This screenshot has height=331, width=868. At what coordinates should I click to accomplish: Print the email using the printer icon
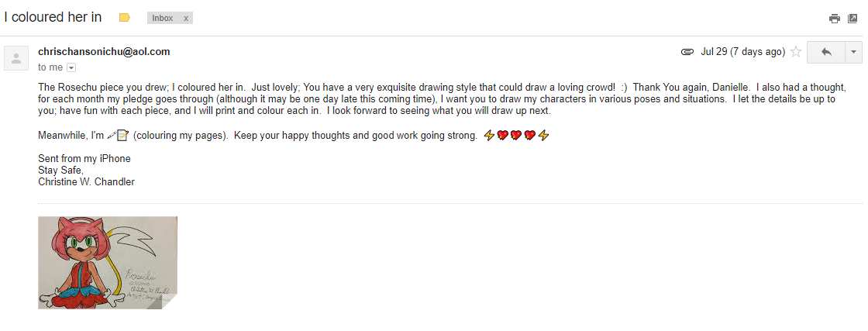[834, 19]
